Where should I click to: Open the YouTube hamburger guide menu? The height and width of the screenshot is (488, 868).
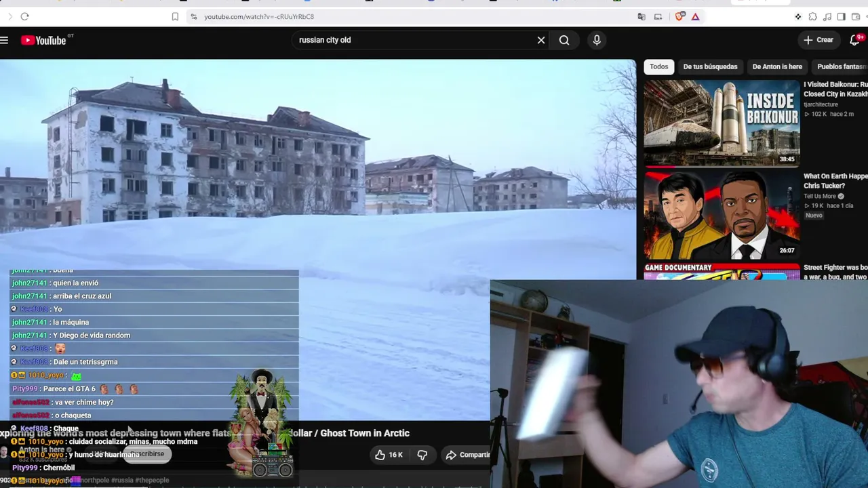click(x=4, y=40)
